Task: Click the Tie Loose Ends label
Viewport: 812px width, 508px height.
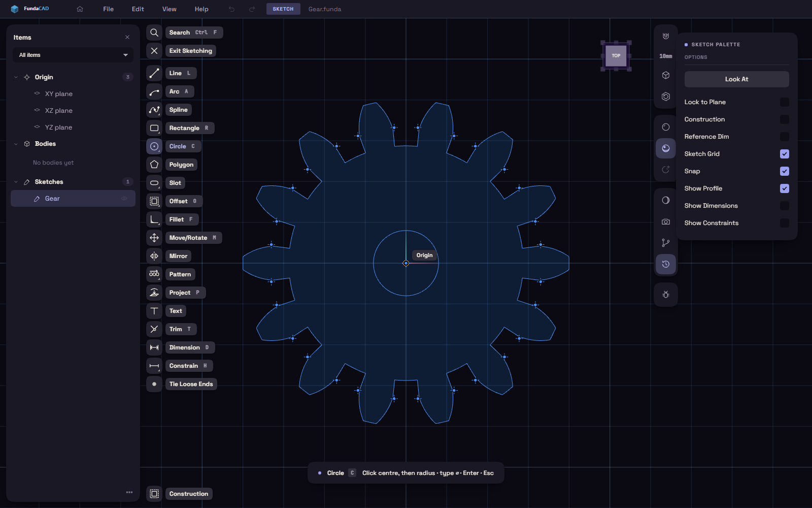Action: pyautogui.click(x=191, y=384)
